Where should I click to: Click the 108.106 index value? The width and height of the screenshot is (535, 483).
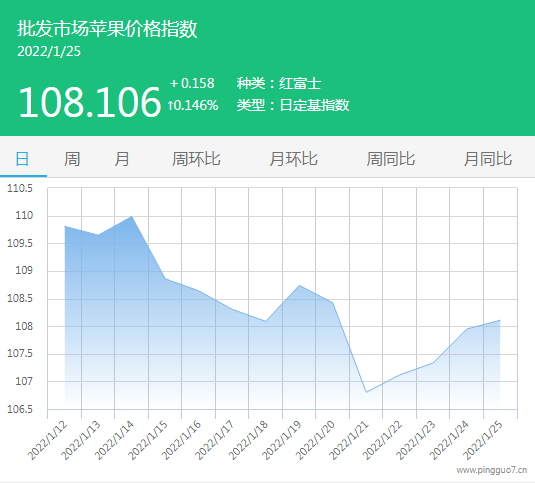pyautogui.click(x=89, y=102)
